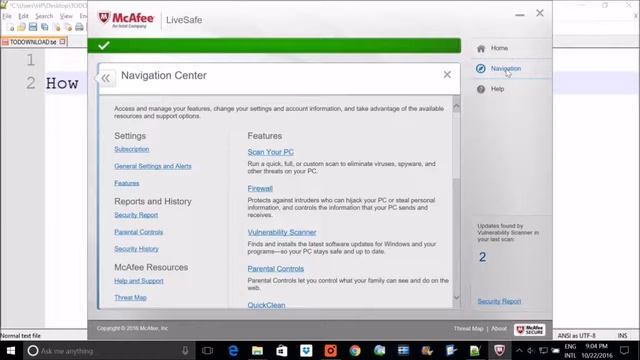Click Open file icon in Notepad++ toolbar
The image size is (640, 360).
(x=21, y=27)
